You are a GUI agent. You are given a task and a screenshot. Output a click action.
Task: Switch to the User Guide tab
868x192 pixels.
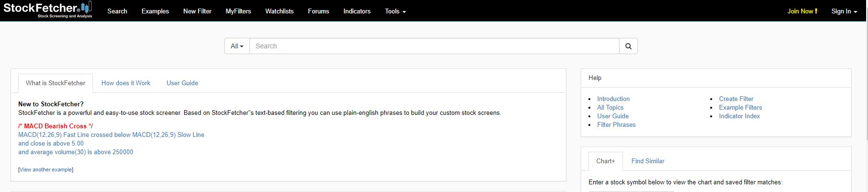[182, 83]
